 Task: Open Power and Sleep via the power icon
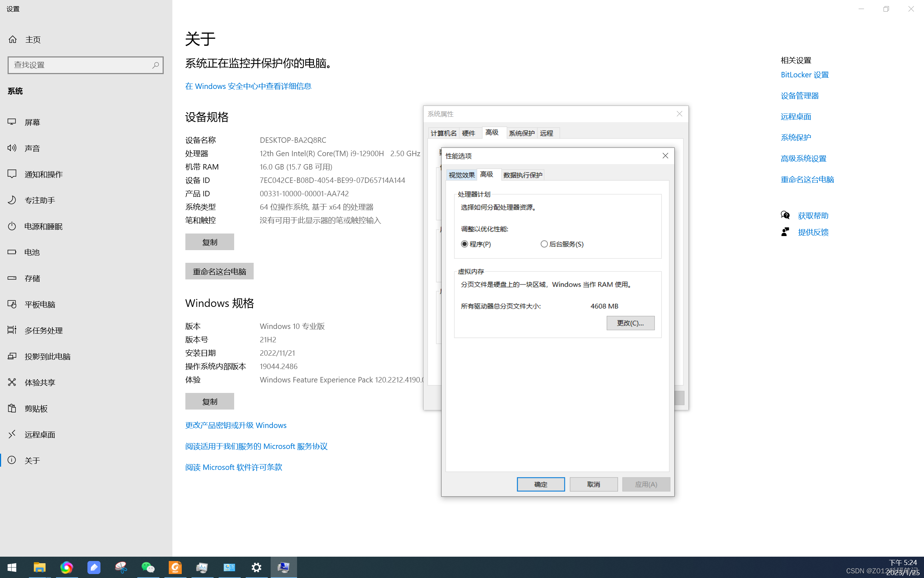12,226
